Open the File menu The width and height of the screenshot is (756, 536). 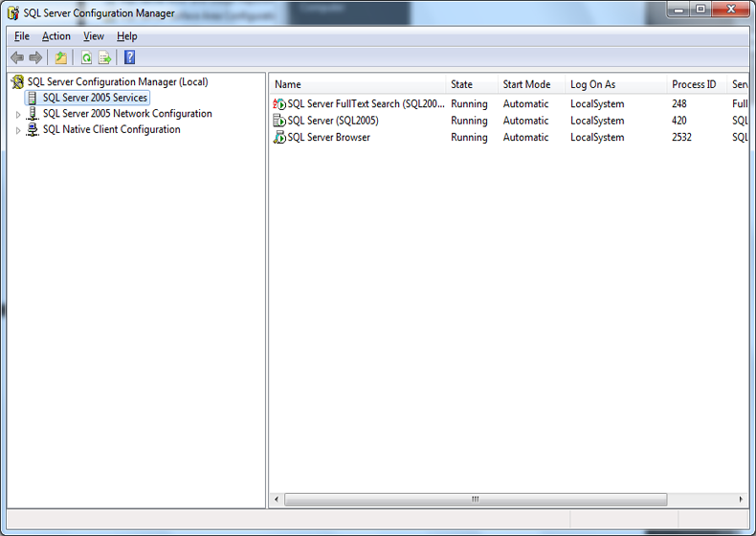pyautogui.click(x=22, y=36)
